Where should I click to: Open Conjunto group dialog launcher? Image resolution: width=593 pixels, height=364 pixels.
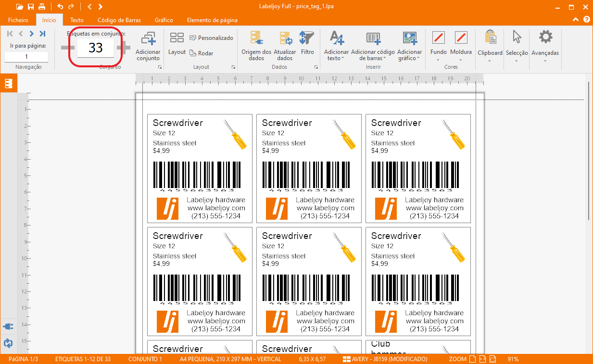tap(160, 67)
